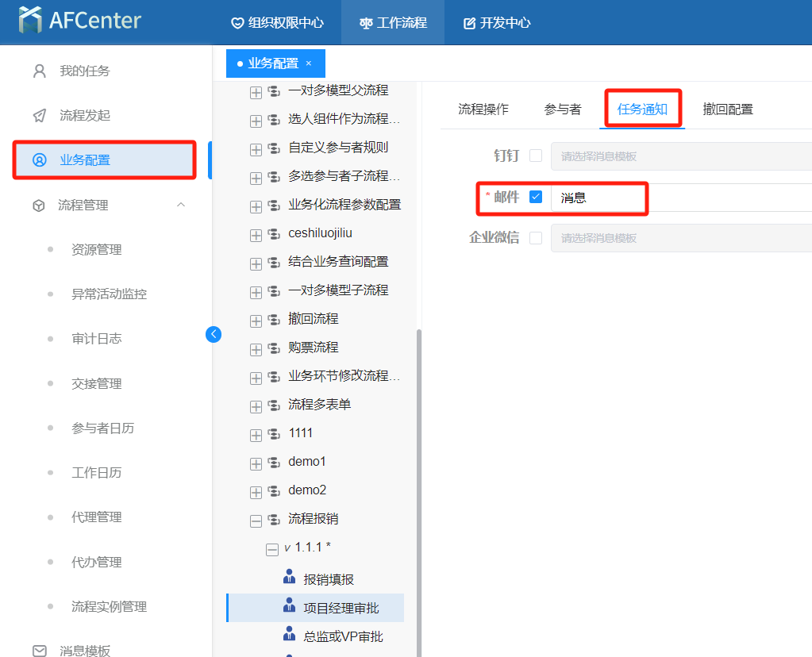The image size is (812, 657).
Task: Enable the 企业微信 notification checkbox
Action: pos(536,238)
